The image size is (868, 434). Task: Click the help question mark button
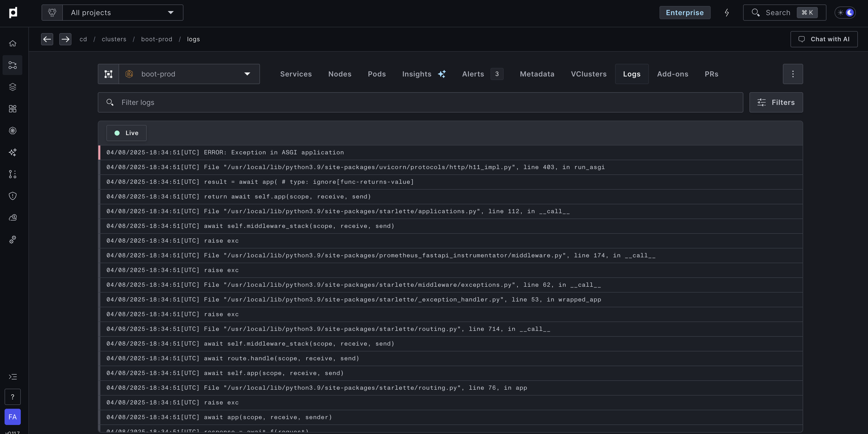(13, 397)
